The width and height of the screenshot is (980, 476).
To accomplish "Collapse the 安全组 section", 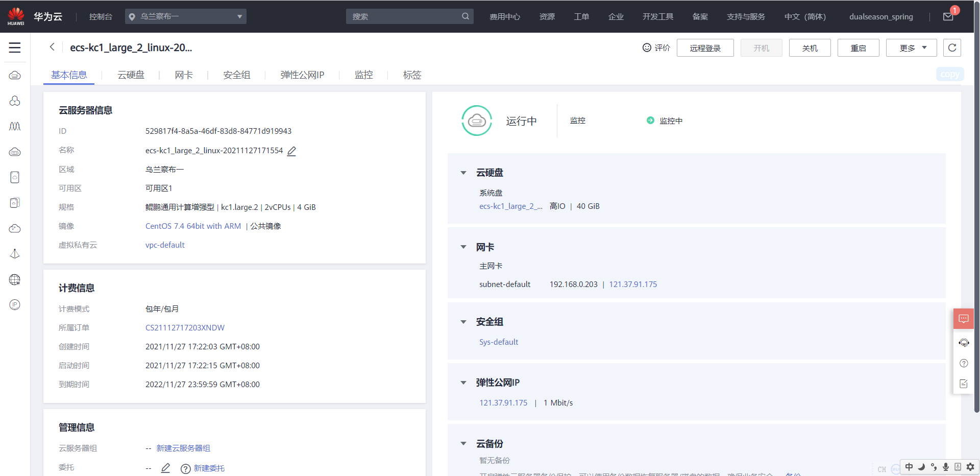I will tap(463, 322).
